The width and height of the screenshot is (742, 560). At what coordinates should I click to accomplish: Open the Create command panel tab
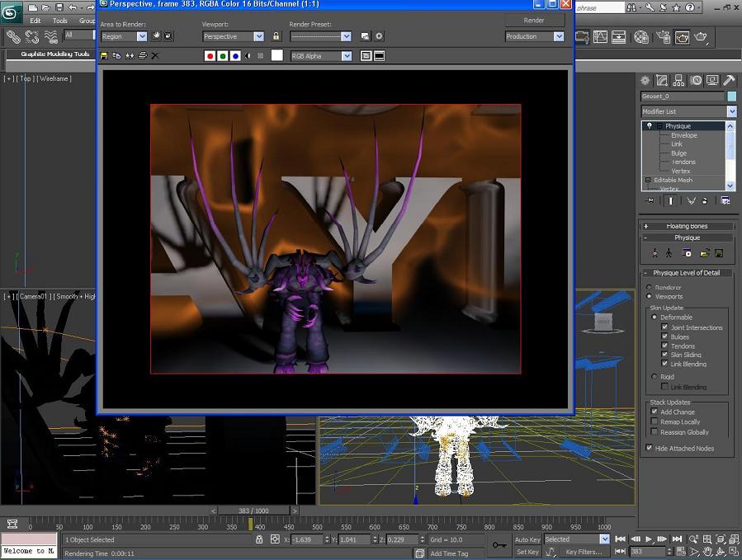point(645,80)
